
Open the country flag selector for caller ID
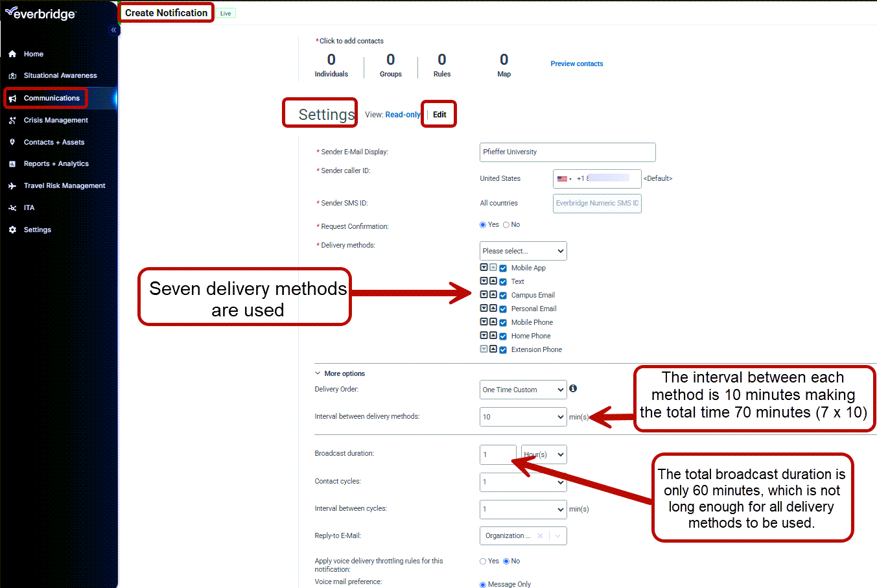[x=564, y=178]
